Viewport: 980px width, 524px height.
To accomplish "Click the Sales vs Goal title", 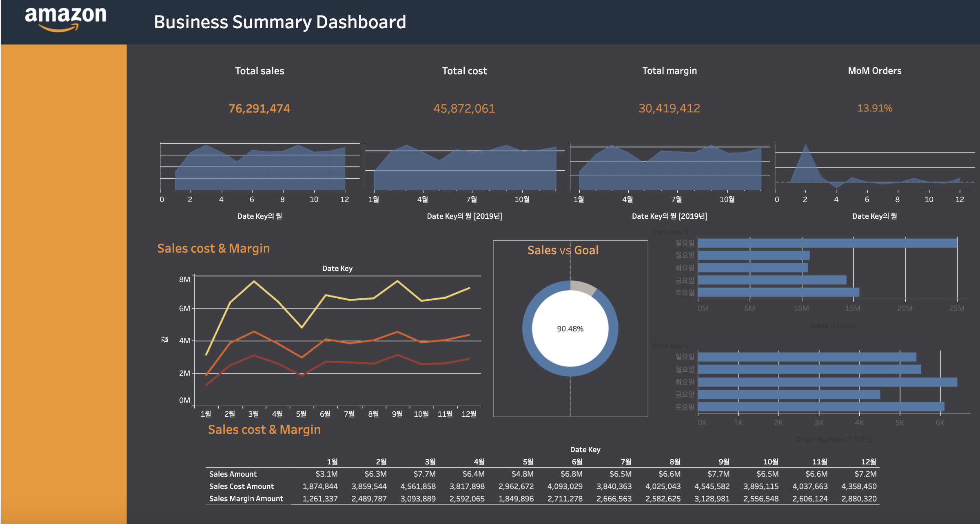I will point(563,250).
